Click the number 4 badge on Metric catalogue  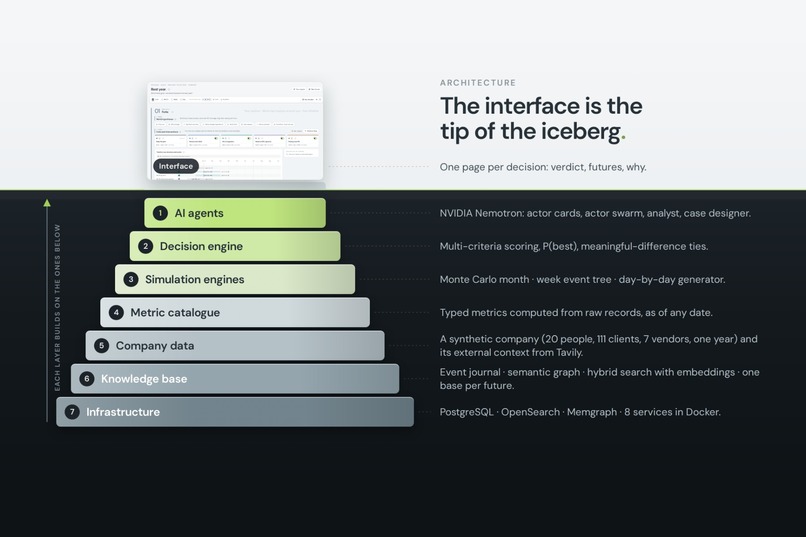point(116,312)
